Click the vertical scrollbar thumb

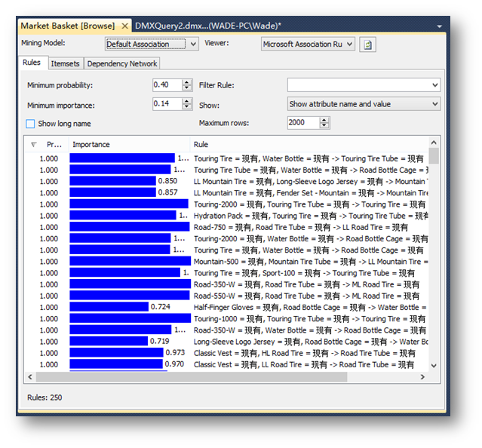pyautogui.click(x=434, y=156)
